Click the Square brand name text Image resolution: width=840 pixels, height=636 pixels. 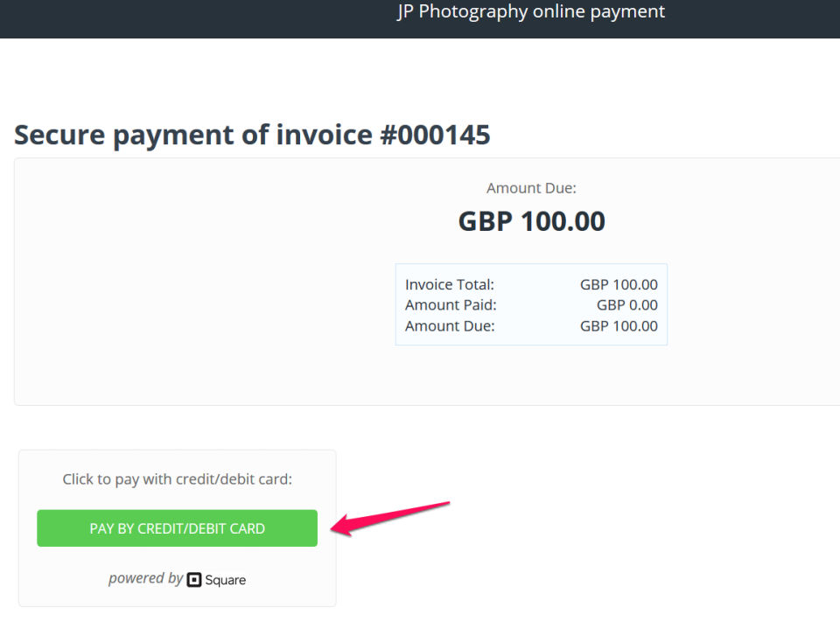click(x=226, y=580)
